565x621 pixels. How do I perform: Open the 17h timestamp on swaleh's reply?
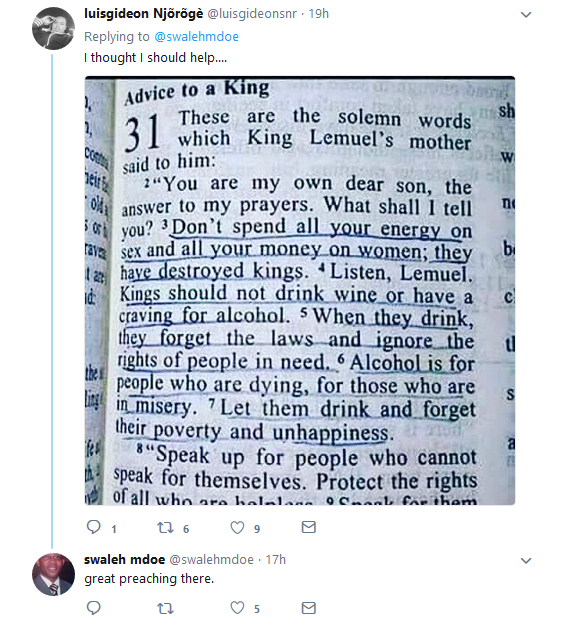[x=276, y=560]
